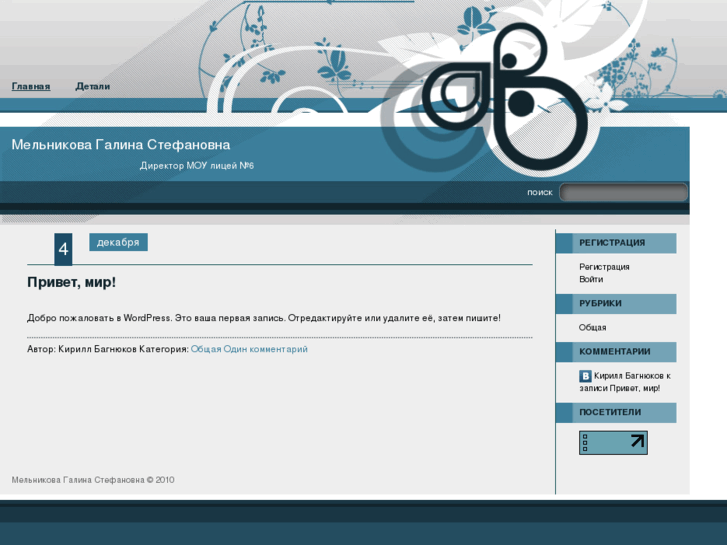This screenshot has height=545, width=727.
Task: Open the post titled Привет, мир!
Action: tap(71, 282)
